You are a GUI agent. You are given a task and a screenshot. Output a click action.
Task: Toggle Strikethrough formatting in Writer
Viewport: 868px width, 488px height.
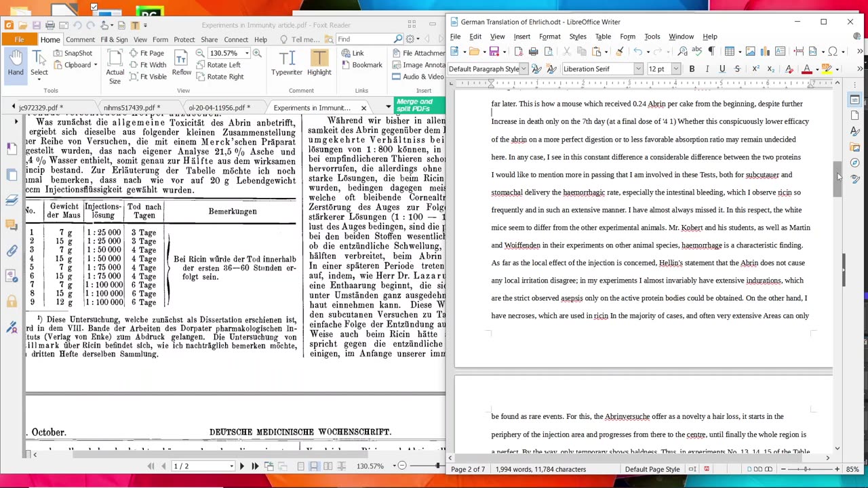click(x=737, y=69)
